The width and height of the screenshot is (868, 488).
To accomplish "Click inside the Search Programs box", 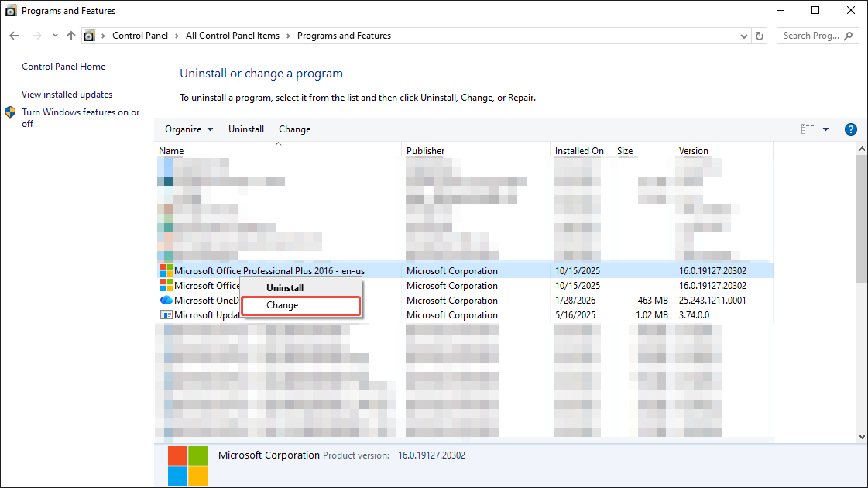I will pyautogui.click(x=809, y=36).
